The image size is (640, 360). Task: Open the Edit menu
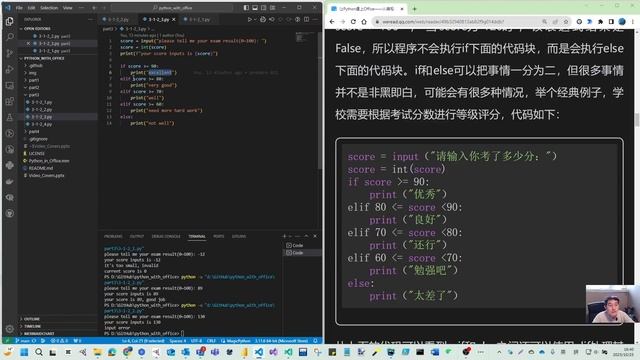(31, 8)
